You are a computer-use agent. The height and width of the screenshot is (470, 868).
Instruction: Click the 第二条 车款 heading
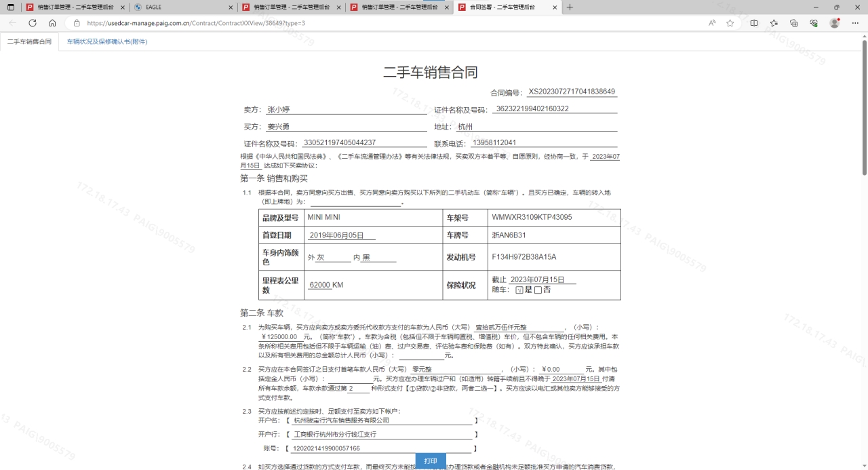[262, 313]
